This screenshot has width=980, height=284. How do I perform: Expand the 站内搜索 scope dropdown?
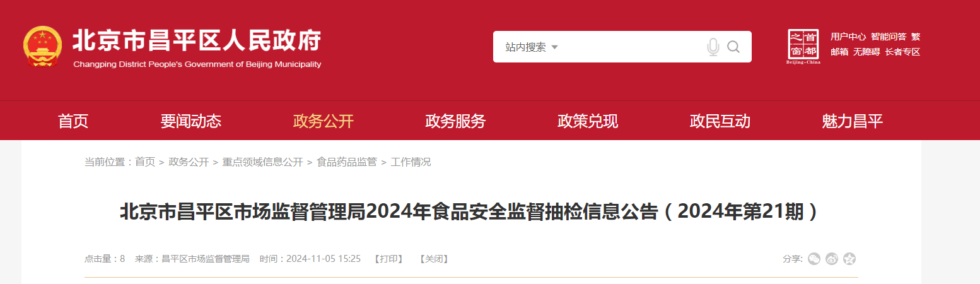[x=532, y=47]
